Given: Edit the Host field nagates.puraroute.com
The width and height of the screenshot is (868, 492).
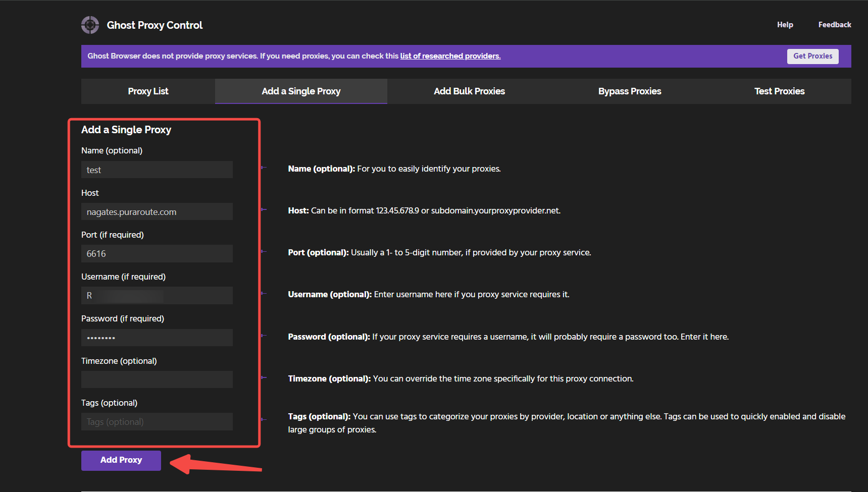Looking at the screenshot, I should click(157, 212).
